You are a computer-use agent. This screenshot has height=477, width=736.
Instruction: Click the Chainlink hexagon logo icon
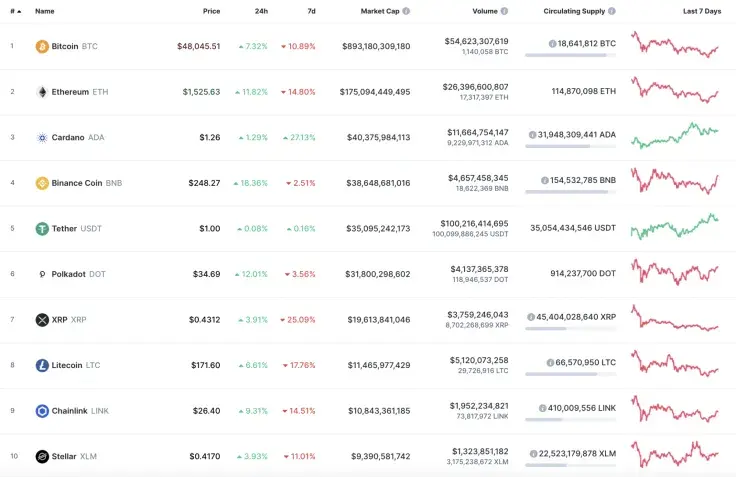[x=42, y=411]
